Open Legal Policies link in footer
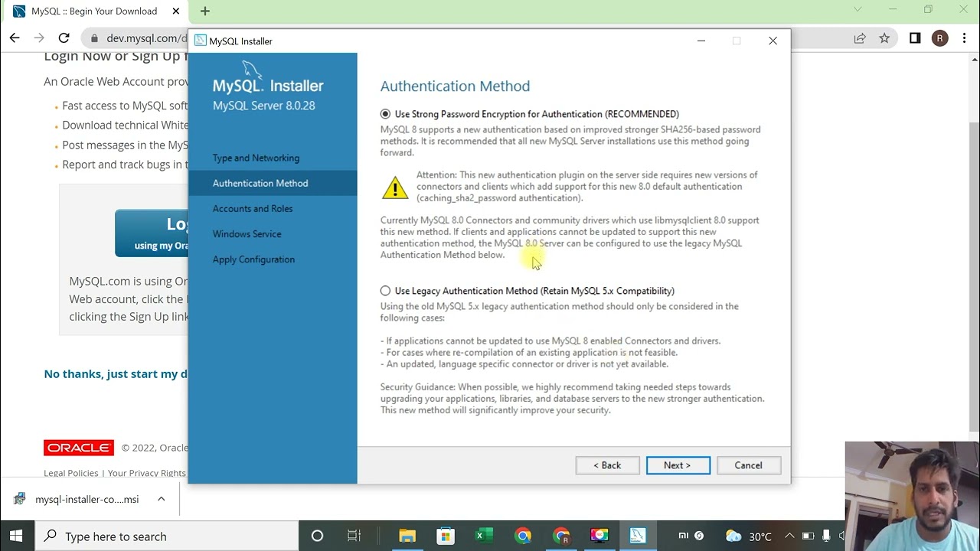 (71, 473)
